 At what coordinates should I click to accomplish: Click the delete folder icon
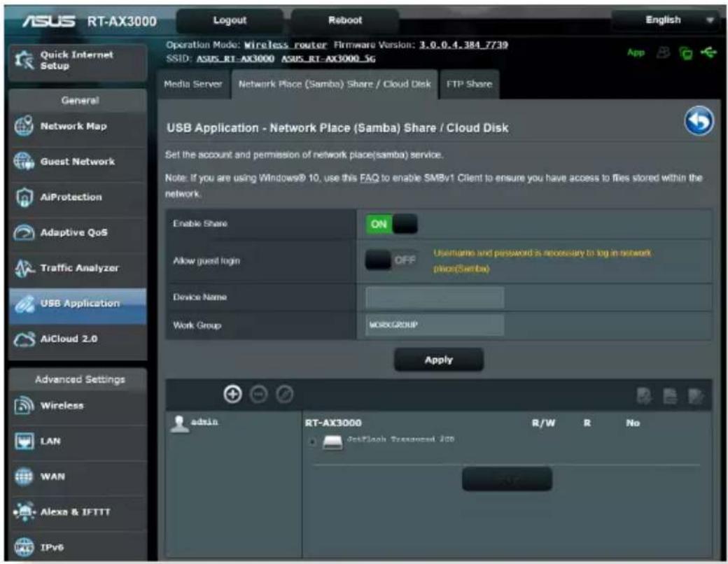pyautogui.click(x=669, y=396)
